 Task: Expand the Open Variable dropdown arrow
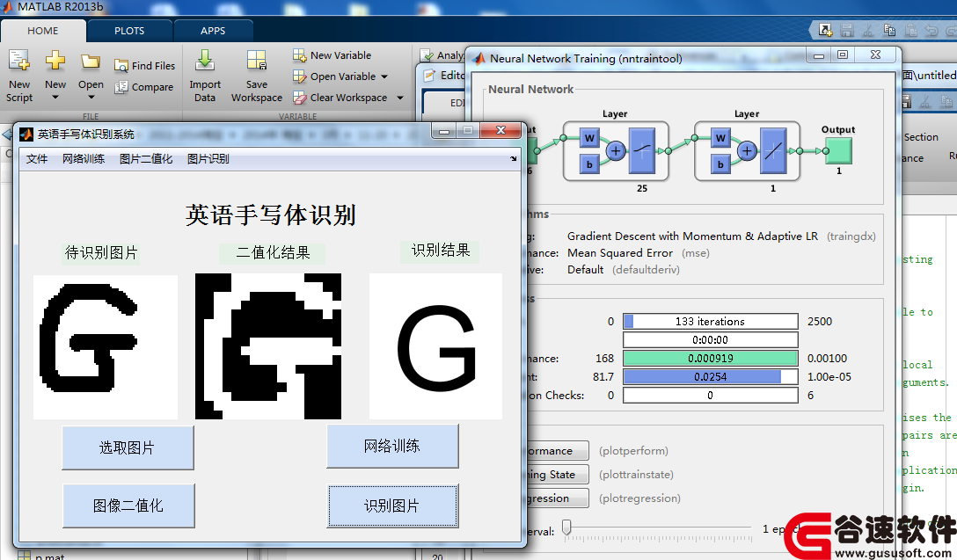coord(384,76)
